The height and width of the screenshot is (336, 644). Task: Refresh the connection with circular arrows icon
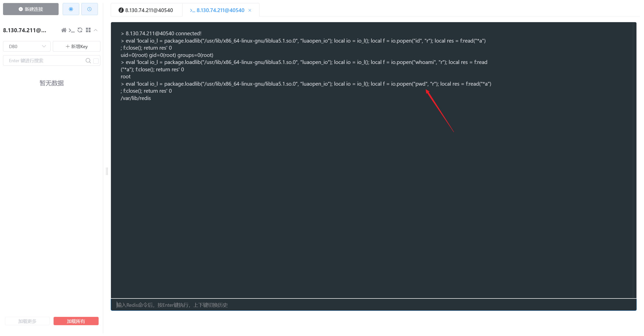[x=80, y=30]
